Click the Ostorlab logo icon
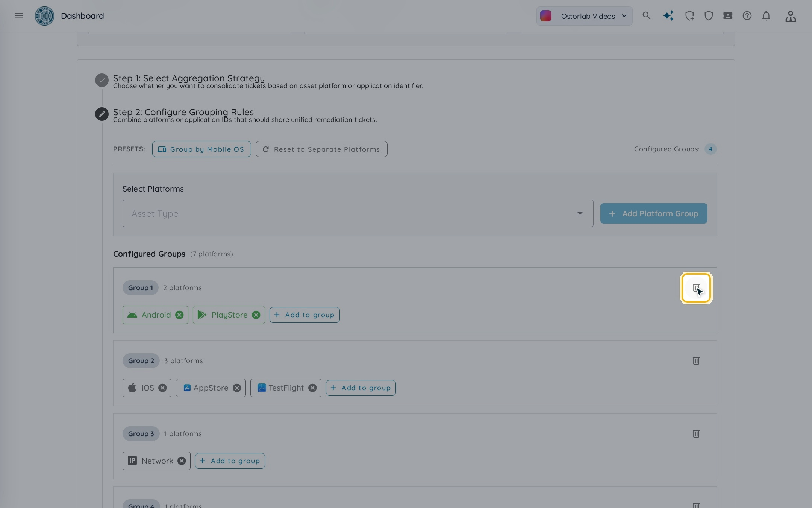 tap(44, 16)
